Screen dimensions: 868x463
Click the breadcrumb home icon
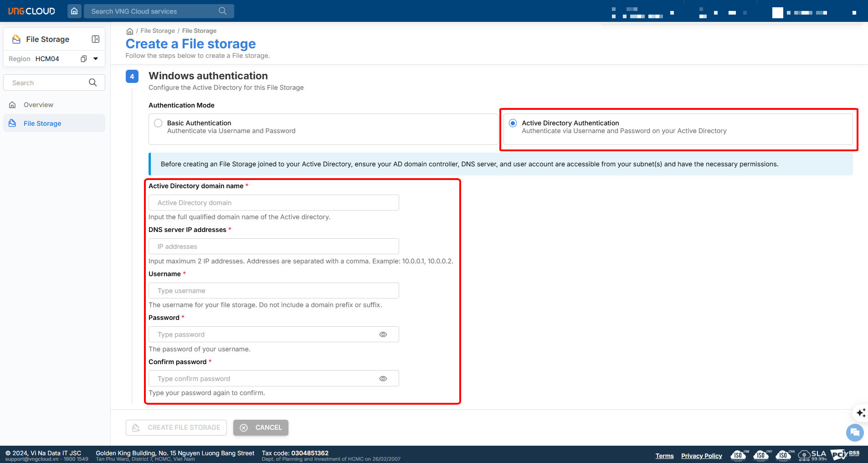pyautogui.click(x=130, y=31)
